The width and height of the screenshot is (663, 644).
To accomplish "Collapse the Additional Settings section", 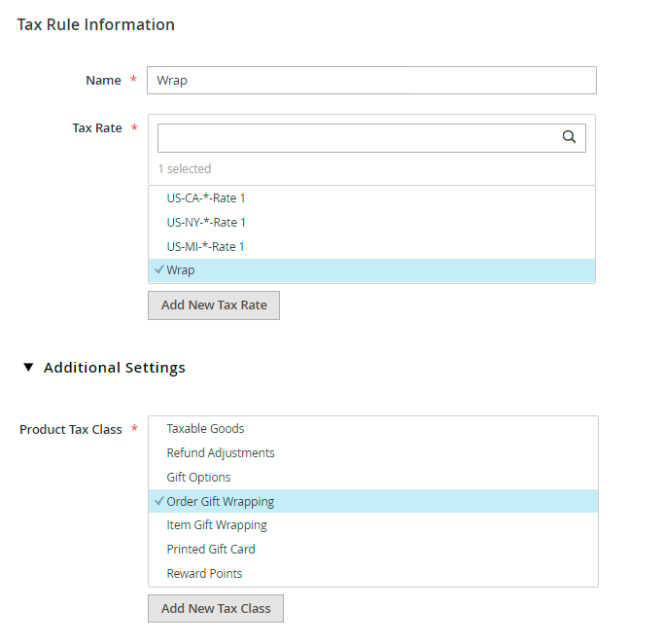I will (x=29, y=368).
